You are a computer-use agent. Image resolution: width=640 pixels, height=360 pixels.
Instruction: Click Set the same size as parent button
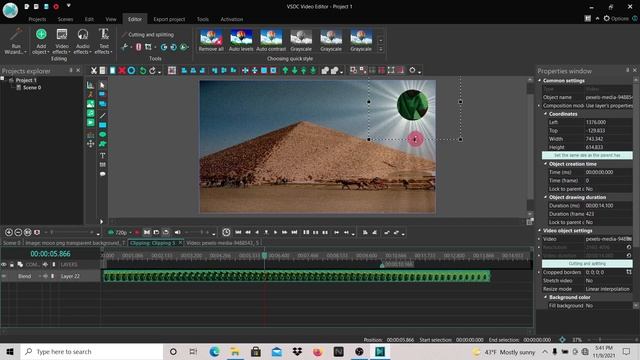tap(587, 156)
